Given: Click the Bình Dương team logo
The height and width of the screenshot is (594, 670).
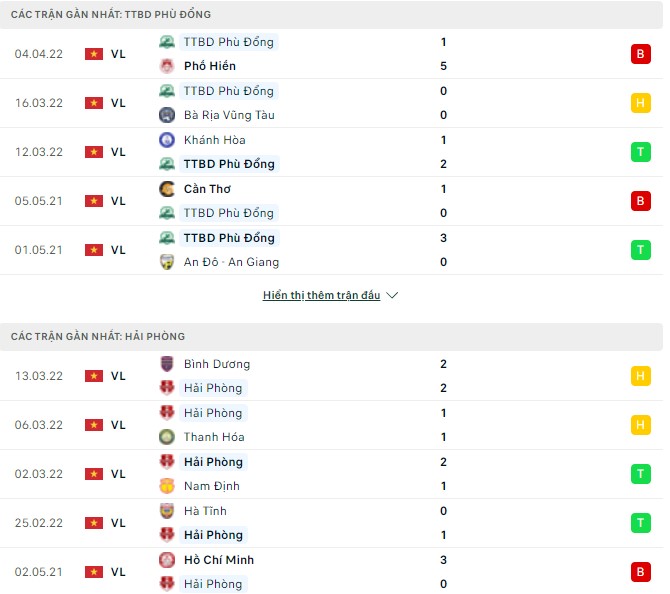Looking at the screenshot, I should 167,364.
